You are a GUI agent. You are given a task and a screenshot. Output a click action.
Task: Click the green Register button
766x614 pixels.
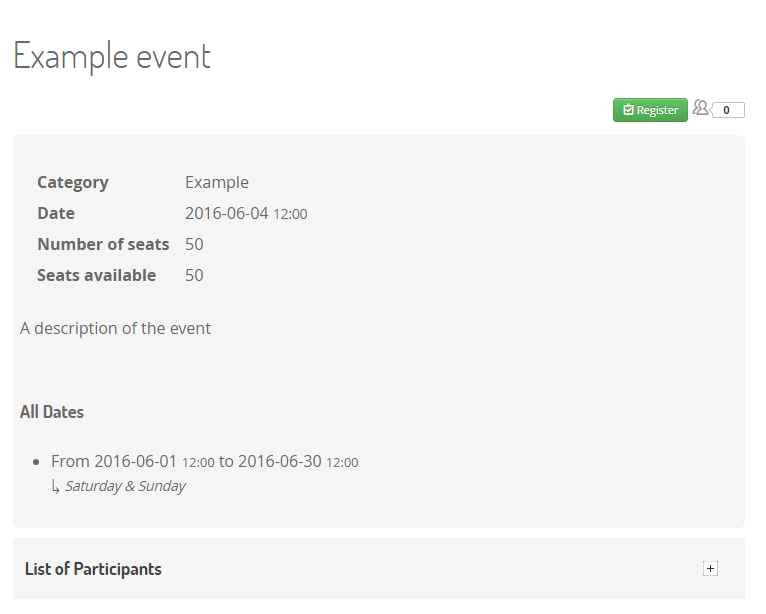(x=650, y=110)
